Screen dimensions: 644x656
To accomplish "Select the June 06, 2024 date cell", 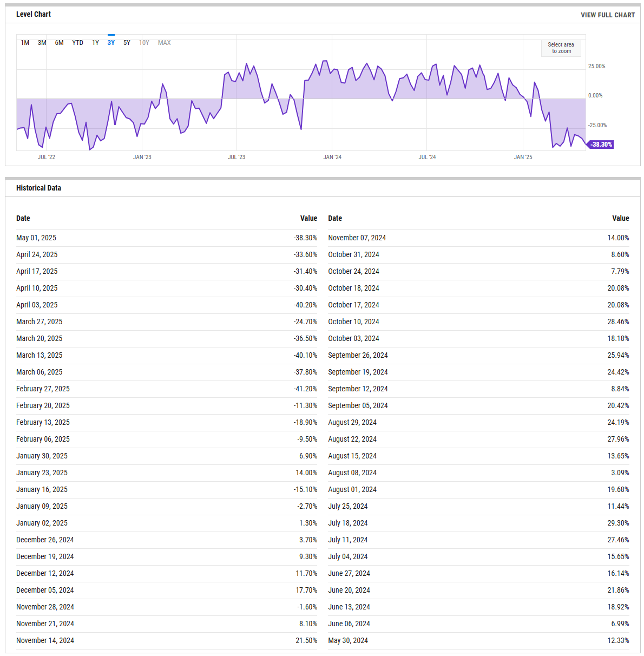I will tap(349, 624).
